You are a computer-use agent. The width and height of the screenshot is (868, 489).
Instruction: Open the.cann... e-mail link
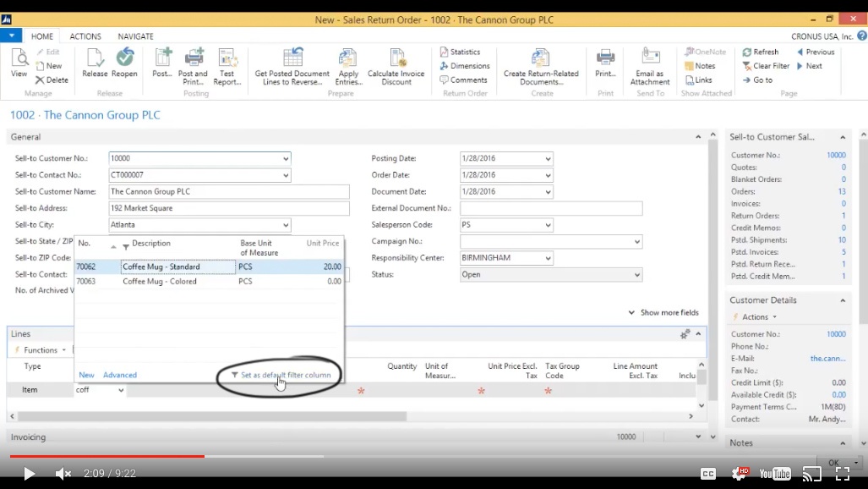pos(827,358)
